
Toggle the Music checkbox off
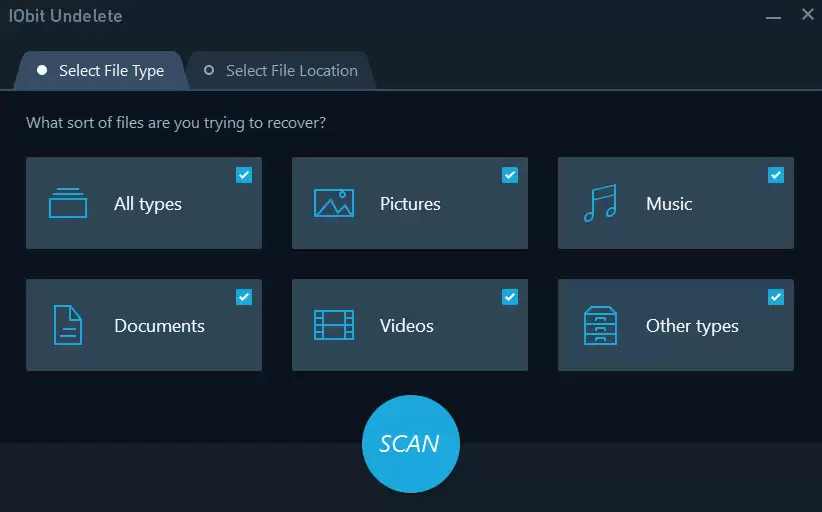pos(776,175)
